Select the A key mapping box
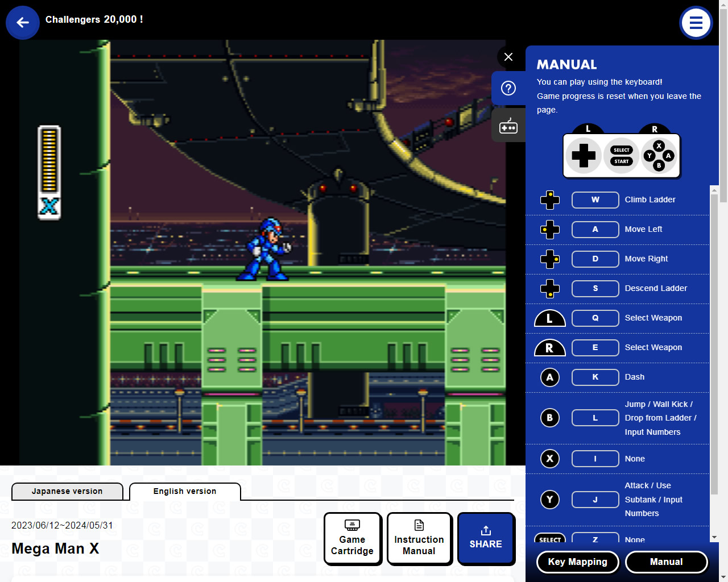The height and width of the screenshot is (582, 728). tap(595, 230)
